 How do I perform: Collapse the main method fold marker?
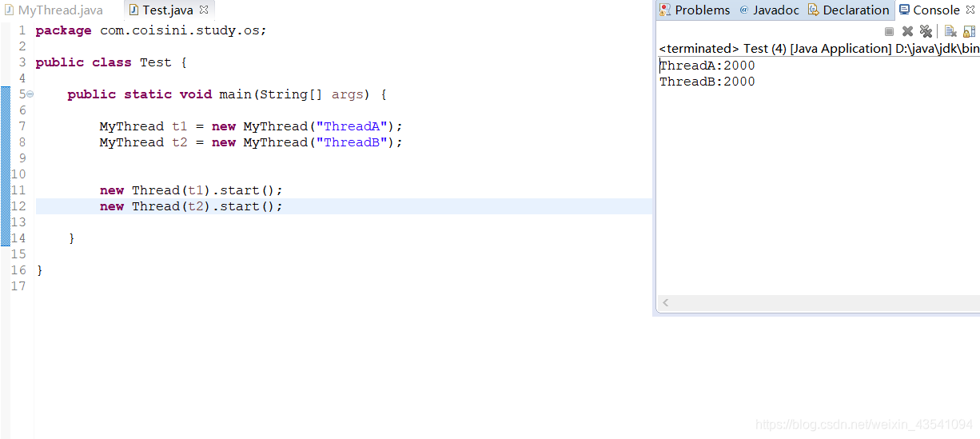pyautogui.click(x=30, y=94)
